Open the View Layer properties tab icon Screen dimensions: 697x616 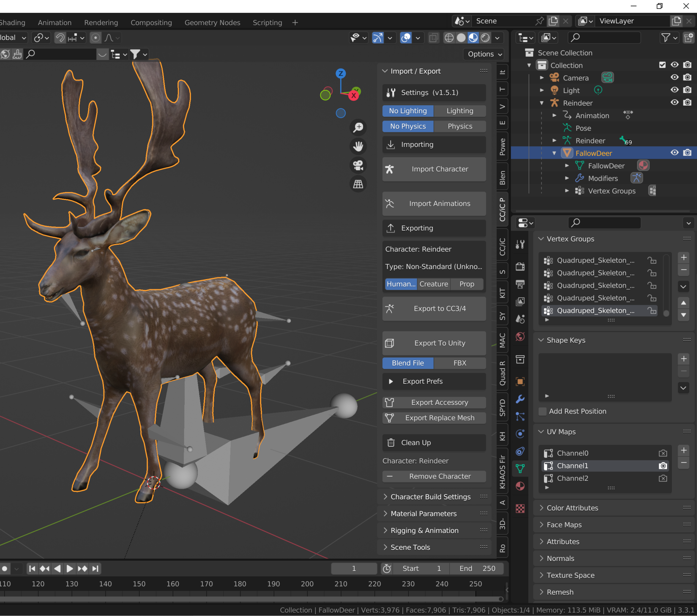click(x=520, y=302)
